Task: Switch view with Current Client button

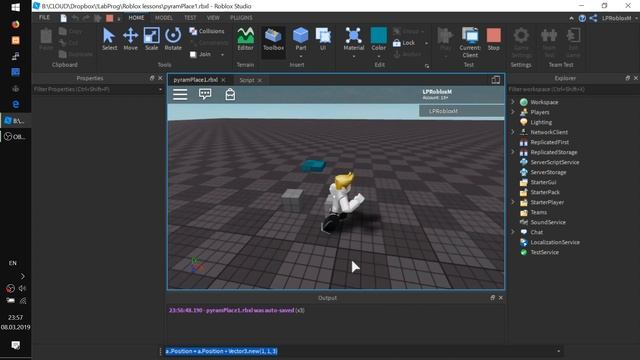Action: point(470,43)
